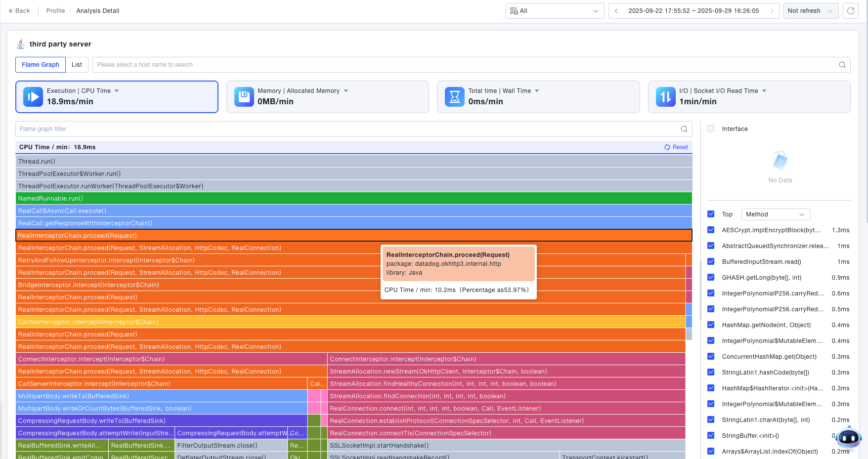Switch to the List tab
This screenshot has width=868, height=459.
pyautogui.click(x=77, y=65)
